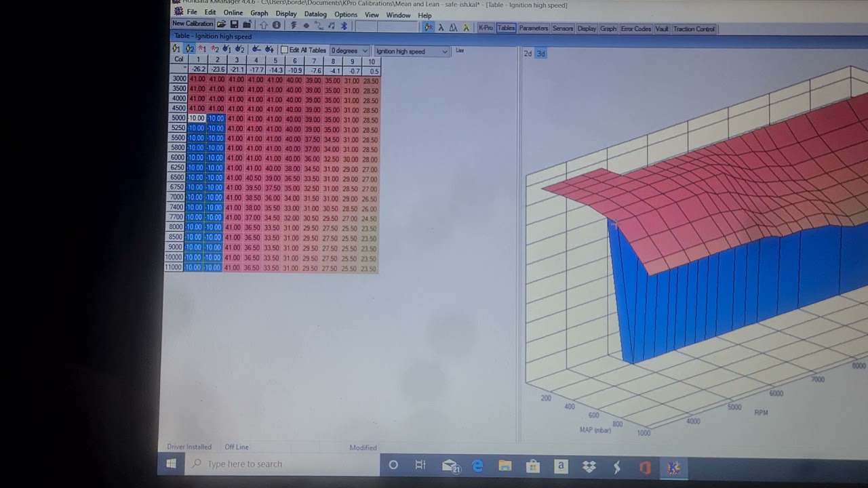Open the Vault window button

pos(662,29)
